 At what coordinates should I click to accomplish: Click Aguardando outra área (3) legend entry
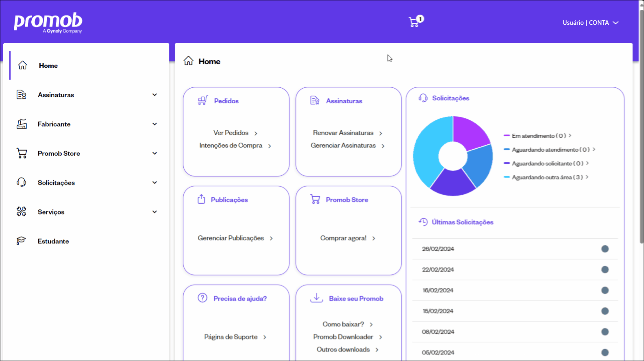(546, 177)
